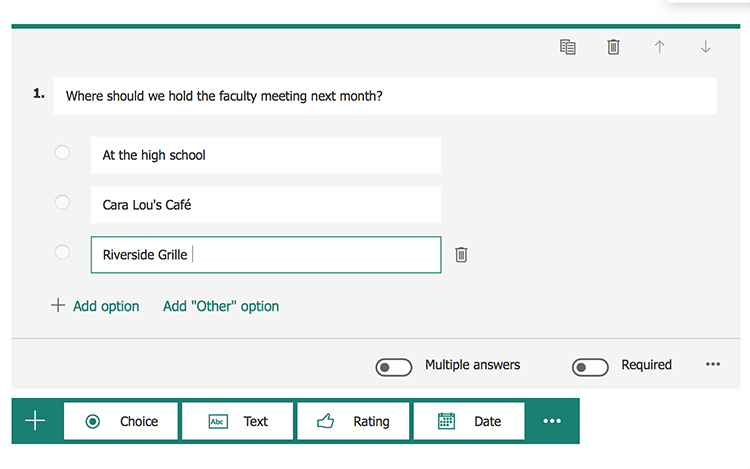Screen dimensions: 750x469
Task: Add a Rating question
Action: pyautogui.click(x=354, y=421)
